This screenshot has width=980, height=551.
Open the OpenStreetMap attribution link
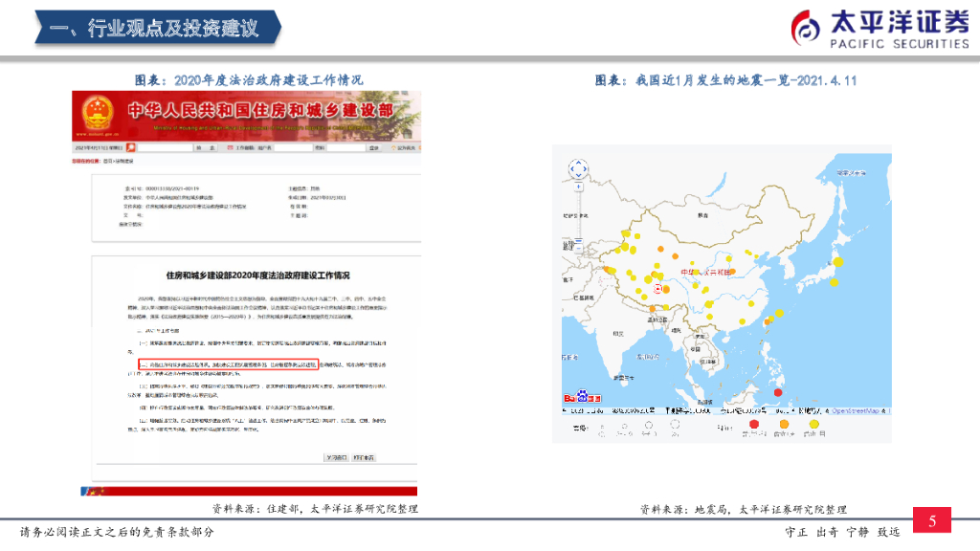tap(854, 409)
